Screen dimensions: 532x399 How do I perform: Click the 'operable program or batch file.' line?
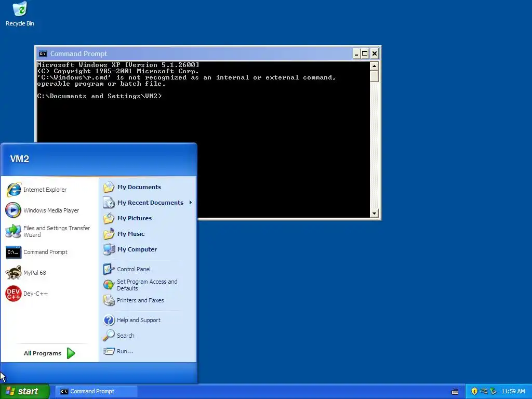point(101,84)
